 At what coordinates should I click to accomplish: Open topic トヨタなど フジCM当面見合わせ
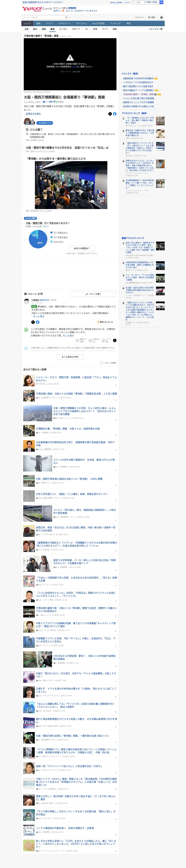138,82
